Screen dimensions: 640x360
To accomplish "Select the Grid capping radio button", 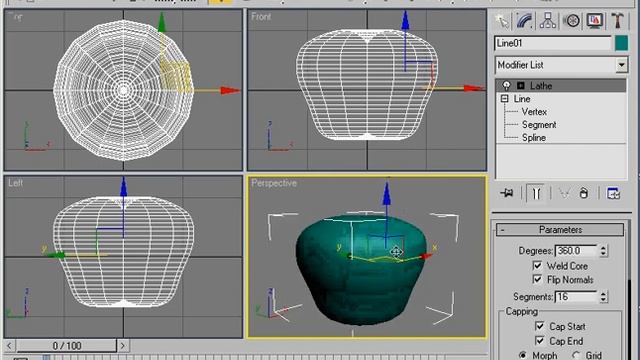I will click(576, 355).
